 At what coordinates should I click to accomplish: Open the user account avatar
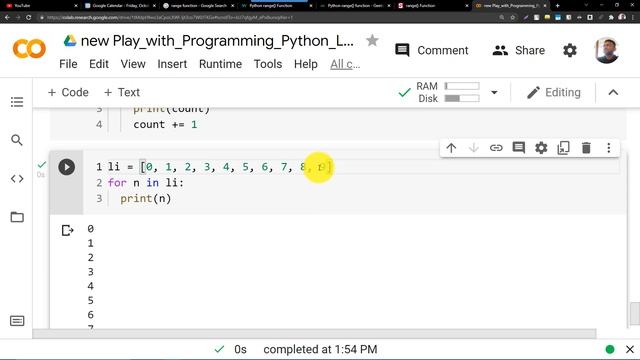point(607,50)
